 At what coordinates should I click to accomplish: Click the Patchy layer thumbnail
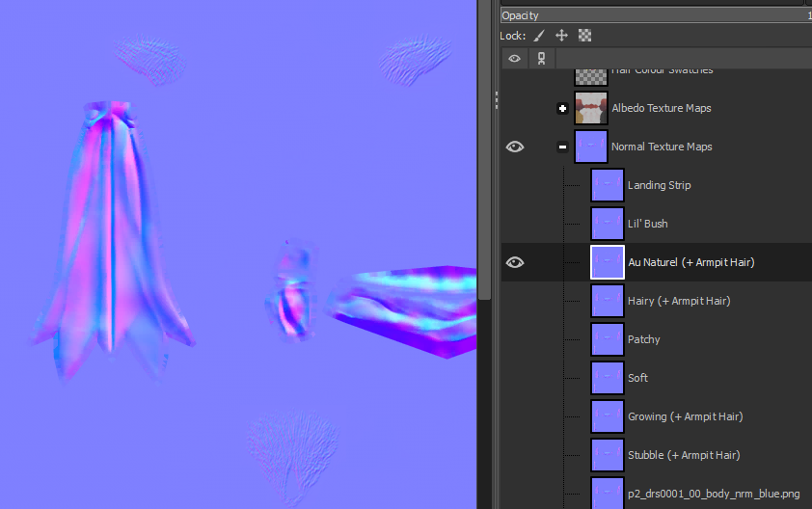(x=608, y=339)
